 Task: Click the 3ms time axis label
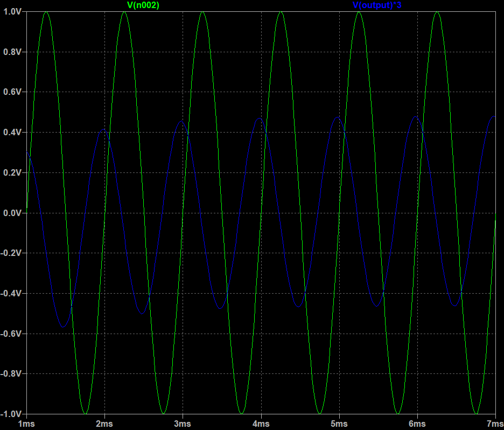[183, 424]
